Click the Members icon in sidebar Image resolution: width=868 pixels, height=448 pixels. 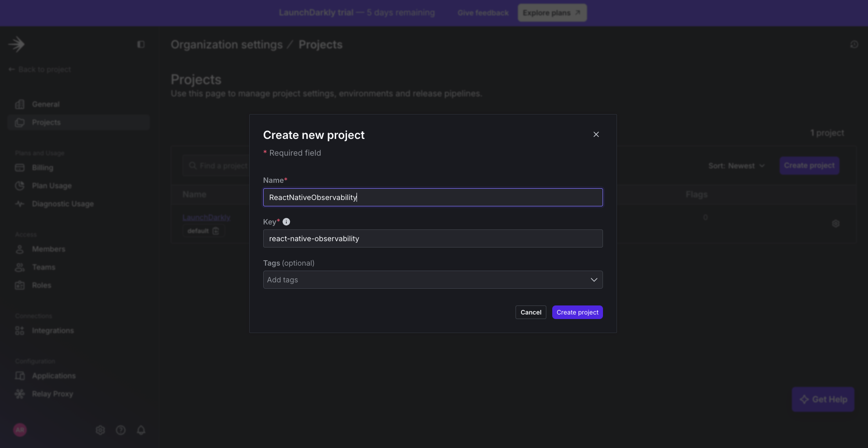click(x=20, y=249)
